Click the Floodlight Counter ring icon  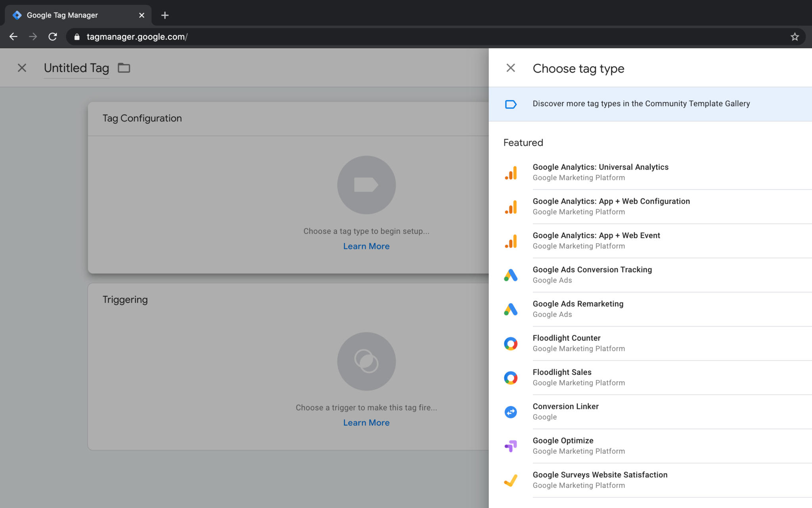point(511,343)
